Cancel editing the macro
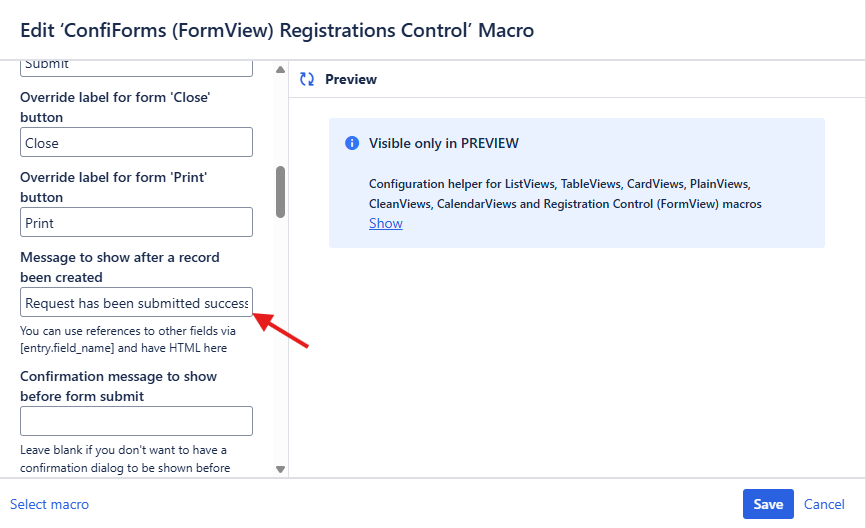 tap(824, 504)
